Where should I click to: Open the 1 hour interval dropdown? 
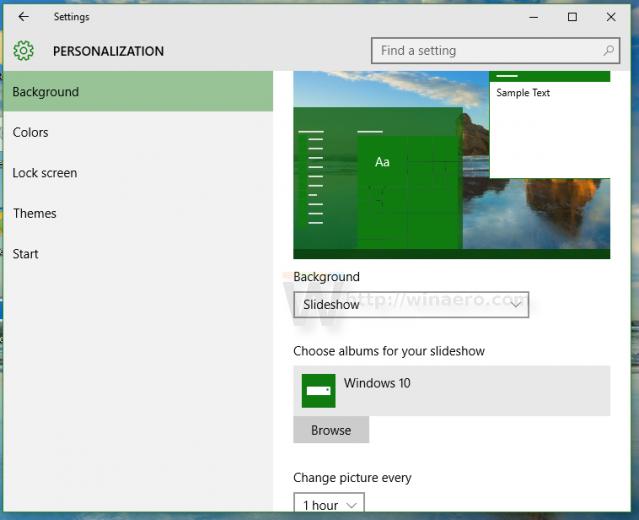click(x=329, y=504)
